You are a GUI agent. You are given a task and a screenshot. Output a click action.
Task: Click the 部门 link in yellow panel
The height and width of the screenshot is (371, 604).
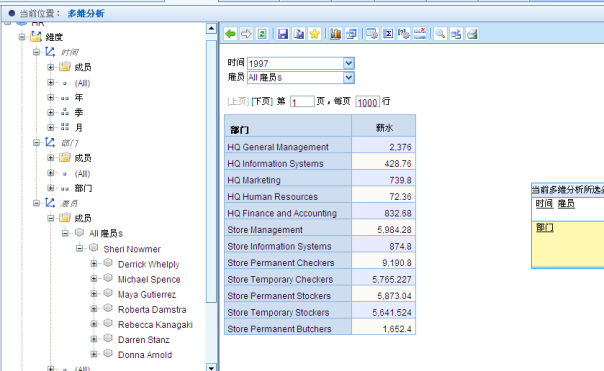pyautogui.click(x=544, y=228)
